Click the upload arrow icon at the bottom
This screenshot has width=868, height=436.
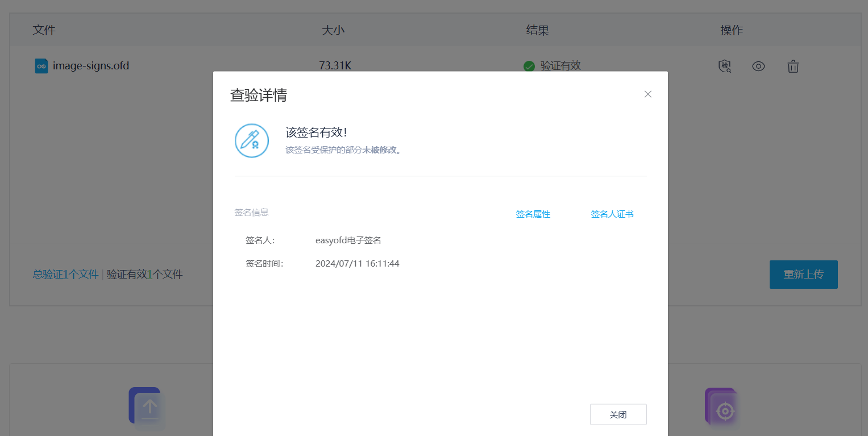click(149, 407)
